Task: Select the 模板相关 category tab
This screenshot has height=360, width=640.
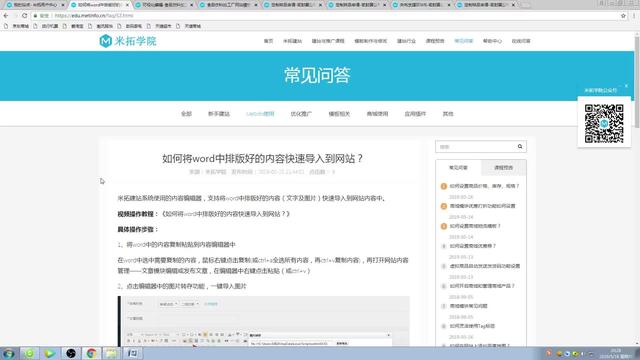Action: (339, 114)
